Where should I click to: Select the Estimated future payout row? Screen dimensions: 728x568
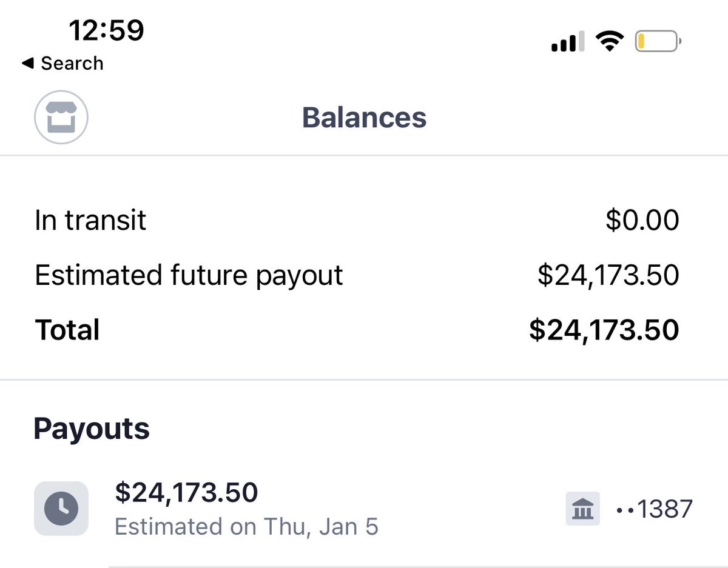(357, 275)
